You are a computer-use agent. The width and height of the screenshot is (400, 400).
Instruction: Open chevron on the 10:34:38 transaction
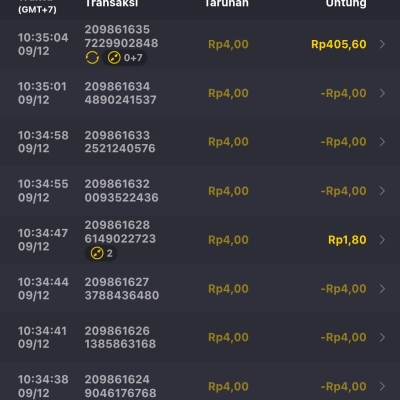(x=382, y=386)
